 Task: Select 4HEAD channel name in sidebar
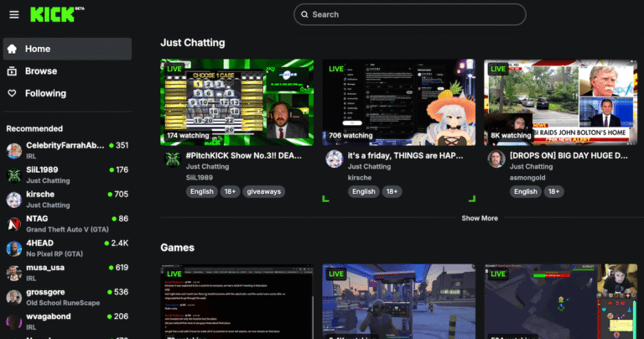(x=40, y=243)
